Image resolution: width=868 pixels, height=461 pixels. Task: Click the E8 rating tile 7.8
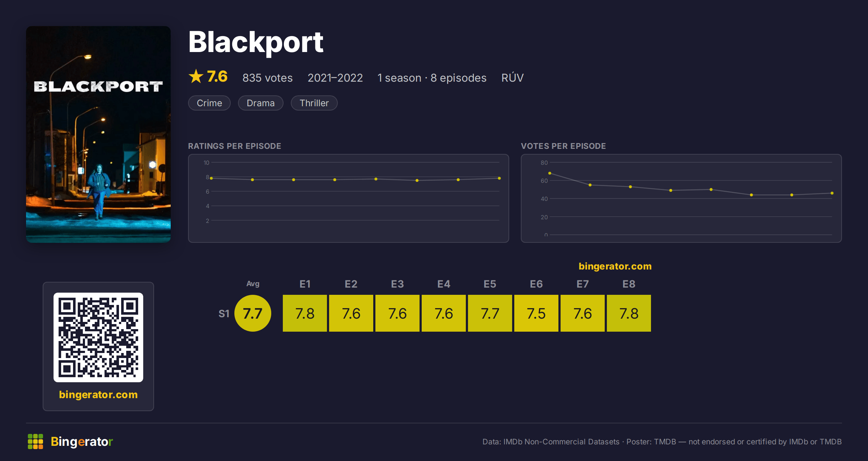[x=629, y=313]
